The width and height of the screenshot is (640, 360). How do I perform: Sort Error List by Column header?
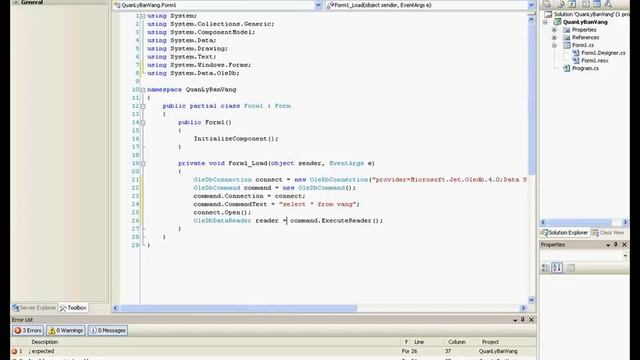(x=460, y=342)
